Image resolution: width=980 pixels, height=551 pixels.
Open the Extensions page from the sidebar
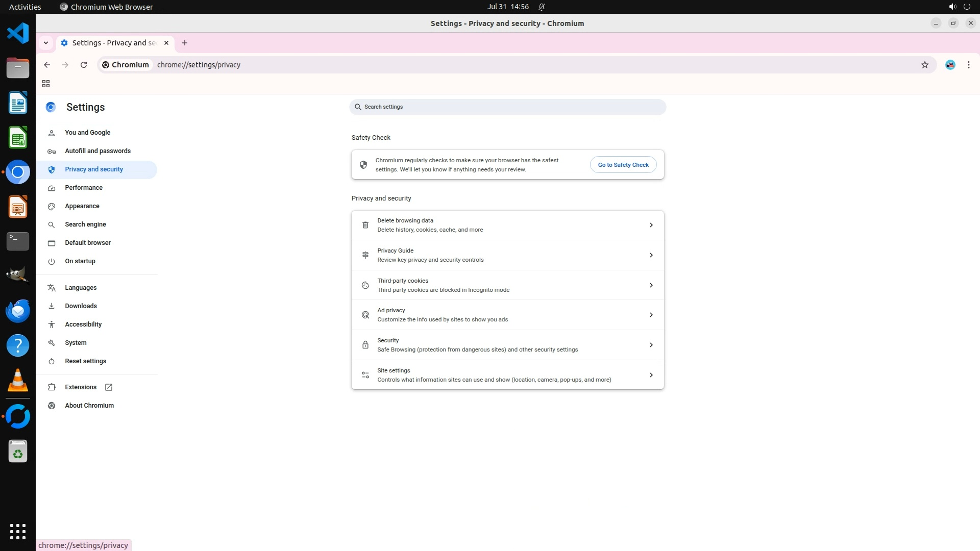(x=81, y=387)
